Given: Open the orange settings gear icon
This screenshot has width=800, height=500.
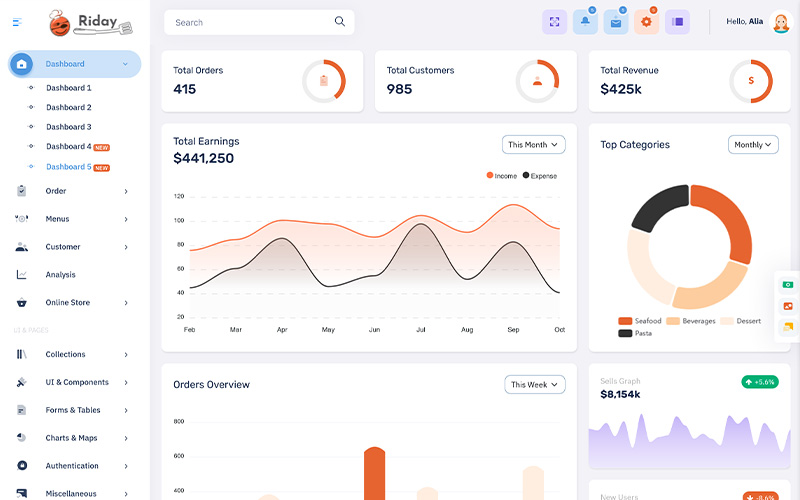Looking at the screenshot, I should [646, 22].
